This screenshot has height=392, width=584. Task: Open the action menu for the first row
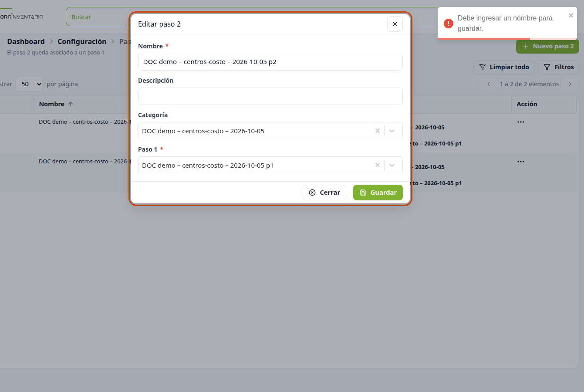click(x=520, y=122)
